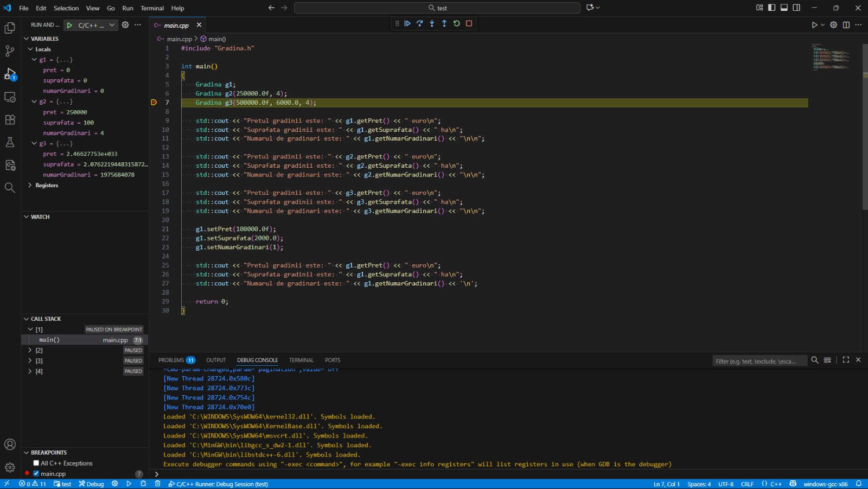This screenshot has width=868, height=489.
Task: Click the Step Out debug icon
Action: [x=444, y=23]
